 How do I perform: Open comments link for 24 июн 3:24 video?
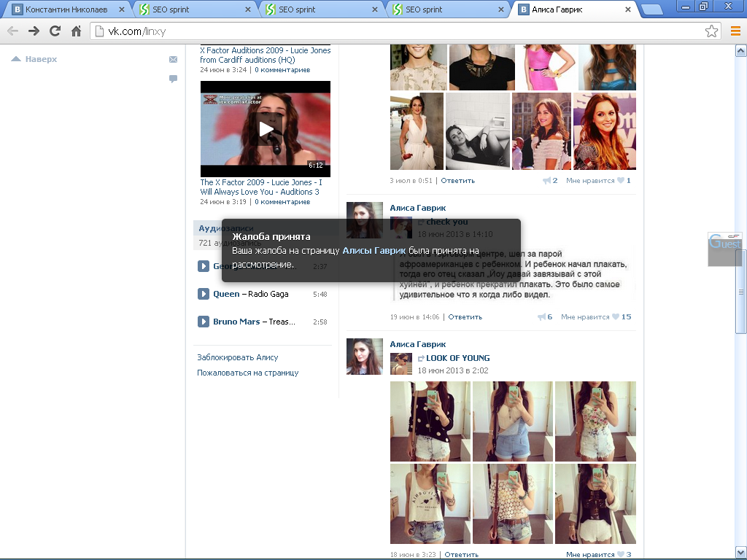pos(282,70)
